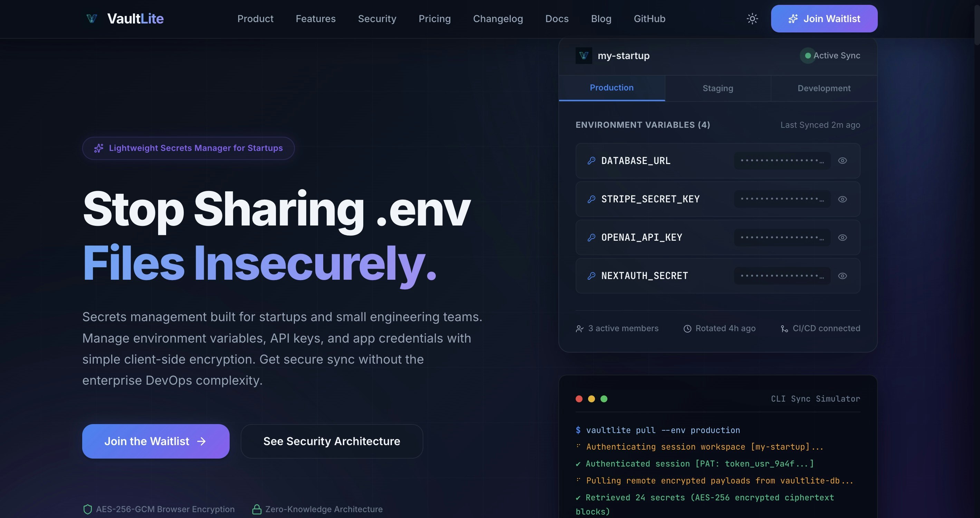The width and height of the screenshot is (980, 518).
Task: Click the yellow dot in the CLI window
Action: (591, 399)
